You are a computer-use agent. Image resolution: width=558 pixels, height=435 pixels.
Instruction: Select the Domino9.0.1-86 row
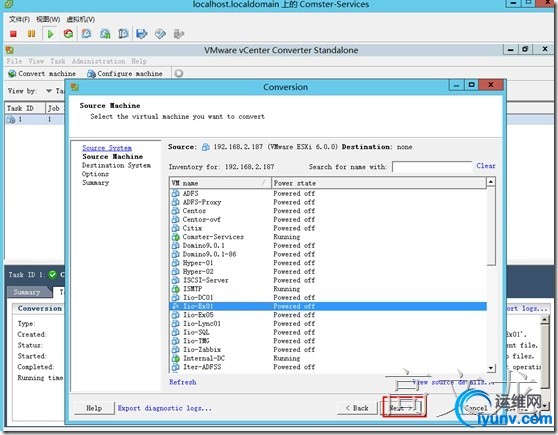[x=328, y=254]
